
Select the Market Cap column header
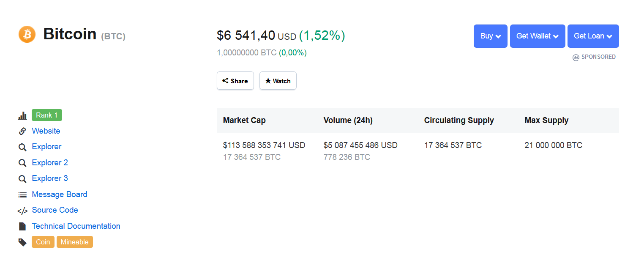coord(244,120)
